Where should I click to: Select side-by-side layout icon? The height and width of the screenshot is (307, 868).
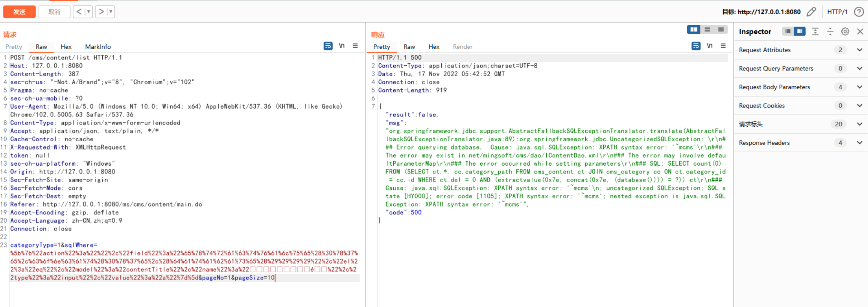694,30
